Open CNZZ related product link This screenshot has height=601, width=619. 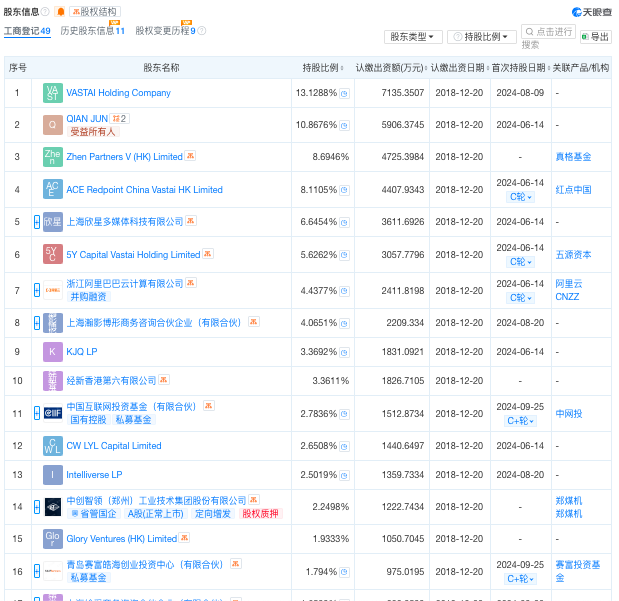click(567, 297)
